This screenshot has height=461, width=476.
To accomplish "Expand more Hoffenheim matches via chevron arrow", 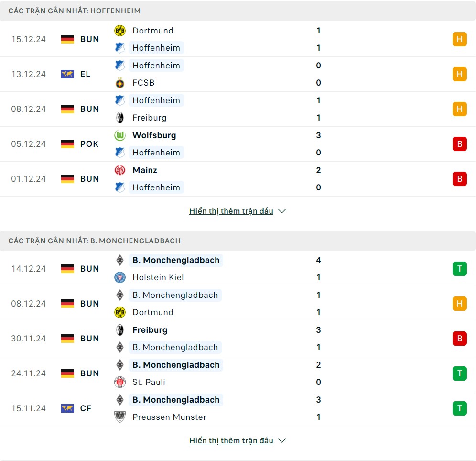I will pos(282,211).
